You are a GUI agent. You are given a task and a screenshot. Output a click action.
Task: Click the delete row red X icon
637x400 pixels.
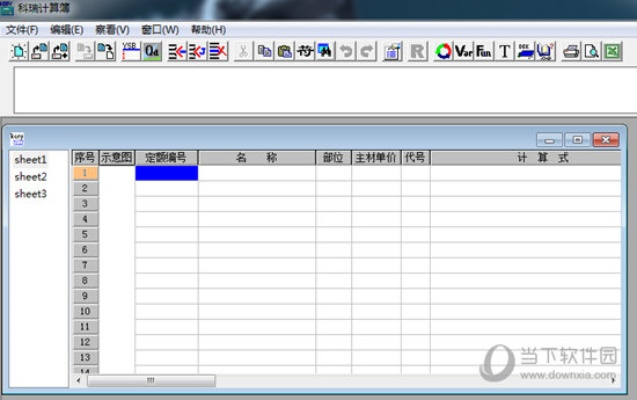(x=217, y=51)
